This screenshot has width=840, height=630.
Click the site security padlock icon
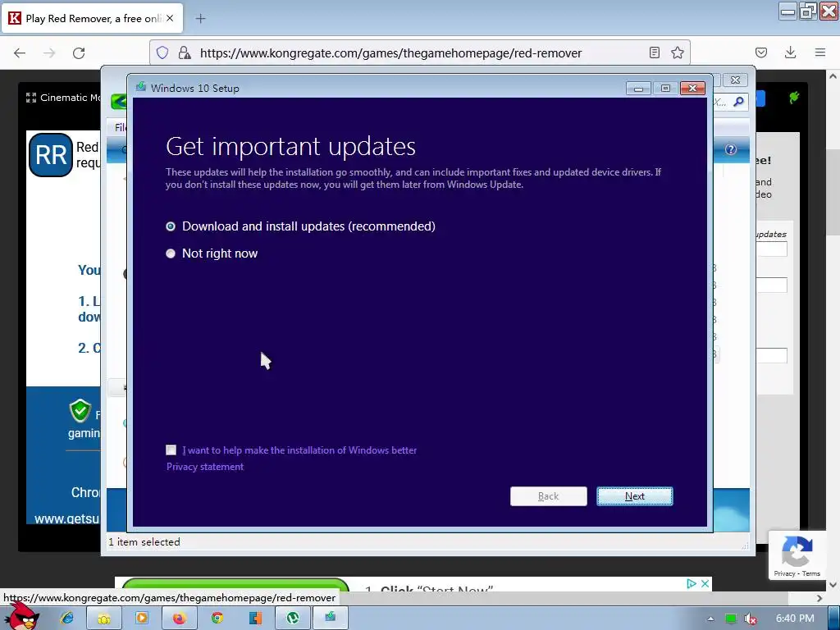pos(185,52)
